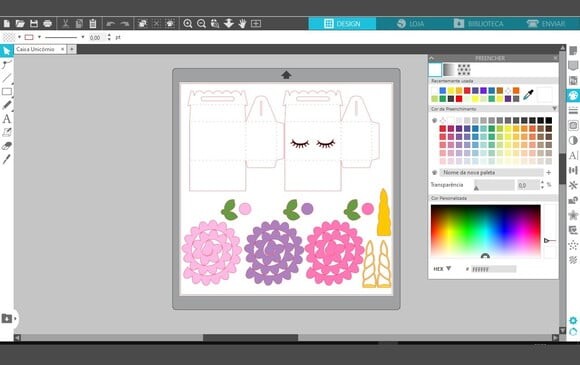Select the Freehand pencil tool
The width and height of the screenshot is (580, 365).
[7, 105]
